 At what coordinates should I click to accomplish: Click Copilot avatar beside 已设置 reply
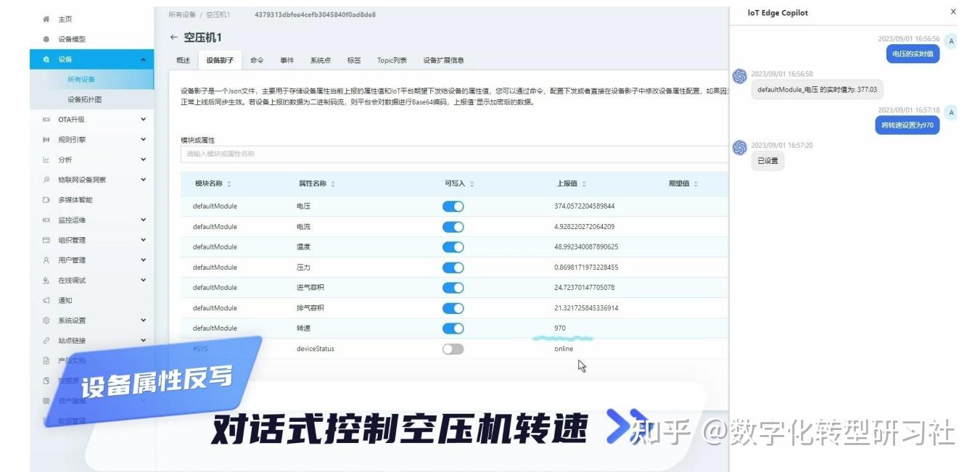[740, 147]
